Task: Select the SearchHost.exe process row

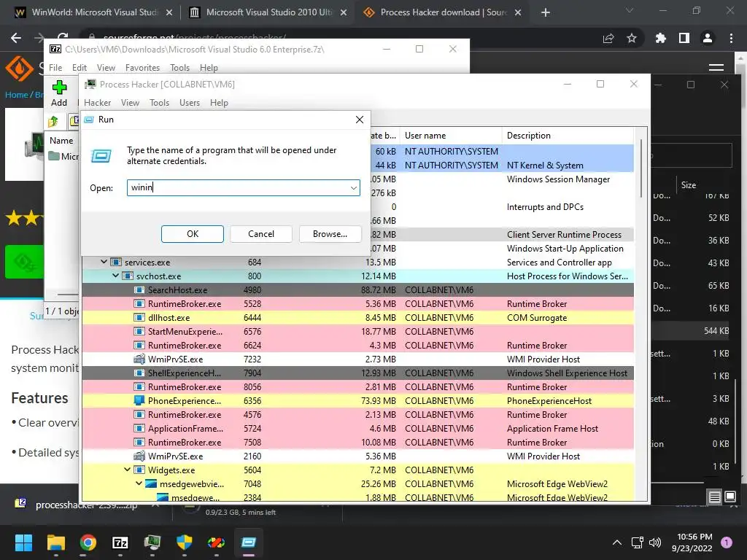Action: [357, 290]
